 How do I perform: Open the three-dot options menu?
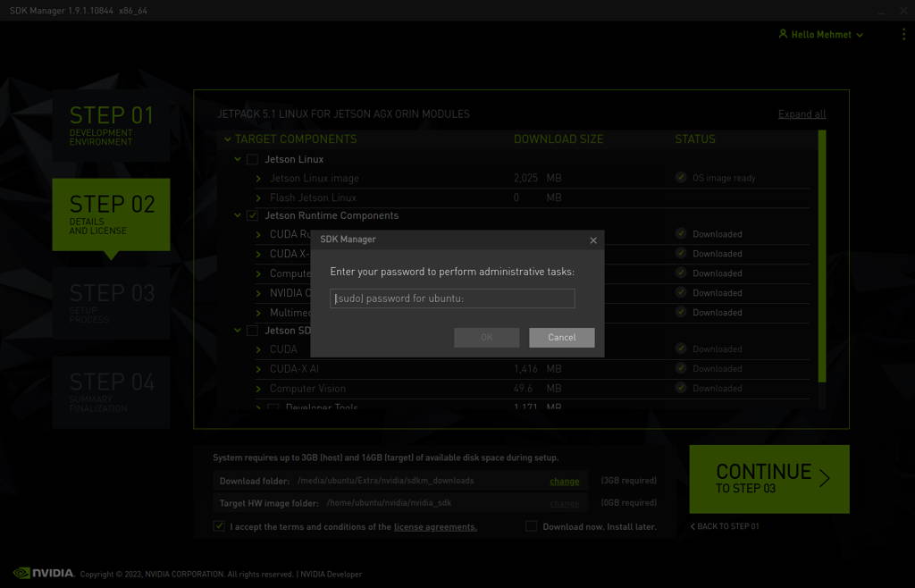[904, 34]
